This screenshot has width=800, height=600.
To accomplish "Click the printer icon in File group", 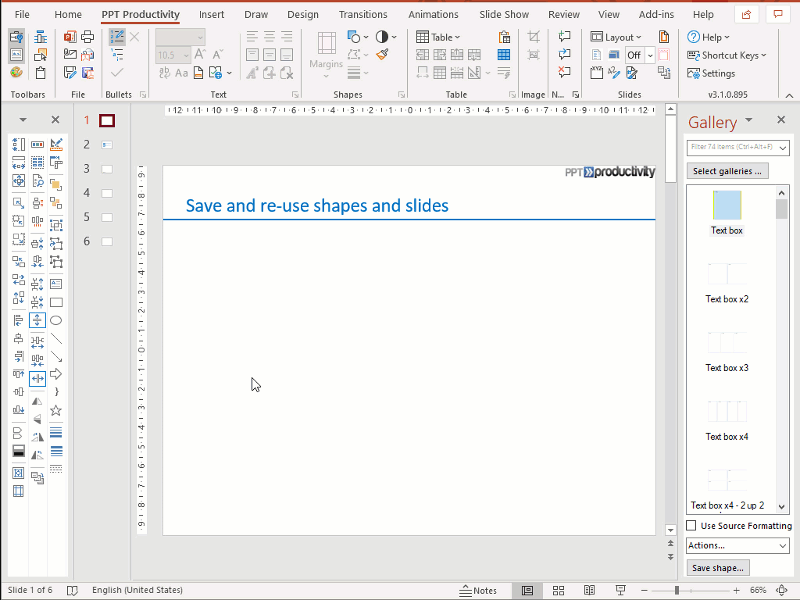I will click(x=88, y=36).
